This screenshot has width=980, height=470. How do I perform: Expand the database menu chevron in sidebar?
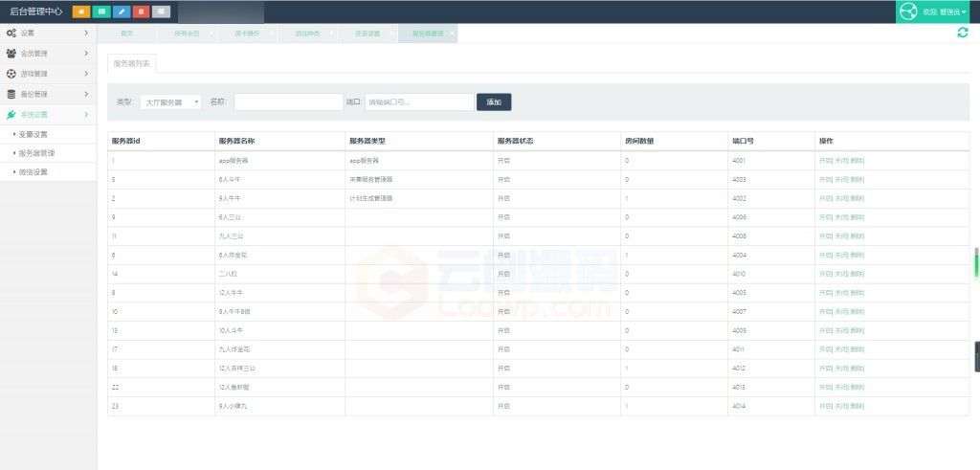[x=86, y=95]
